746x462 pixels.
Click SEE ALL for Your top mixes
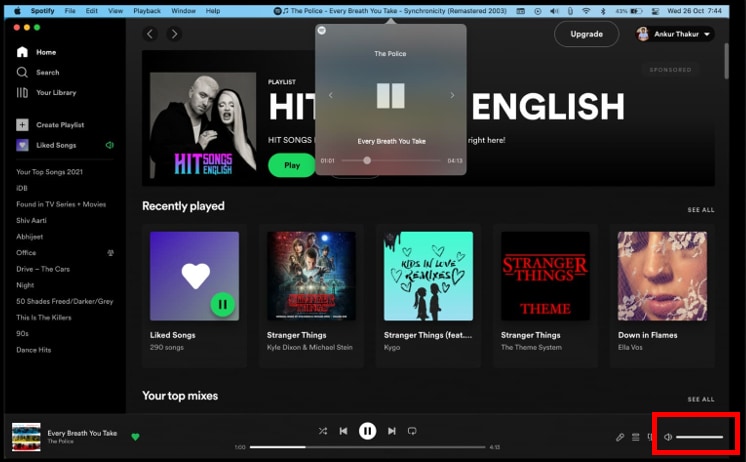701,399
